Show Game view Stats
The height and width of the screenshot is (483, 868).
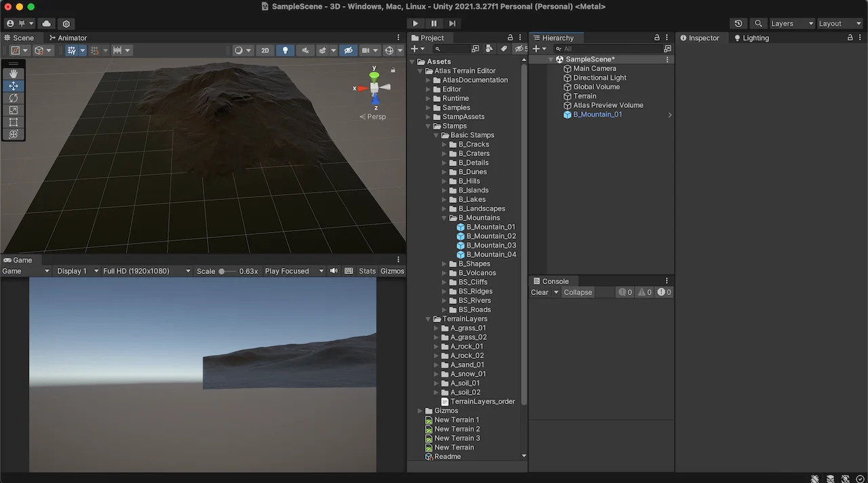point(368,271)
